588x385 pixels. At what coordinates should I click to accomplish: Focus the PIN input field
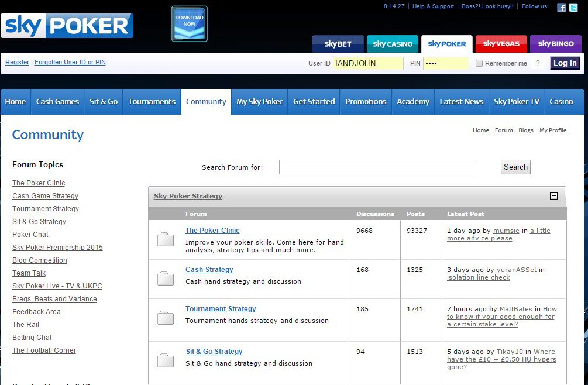click(446, 63)
